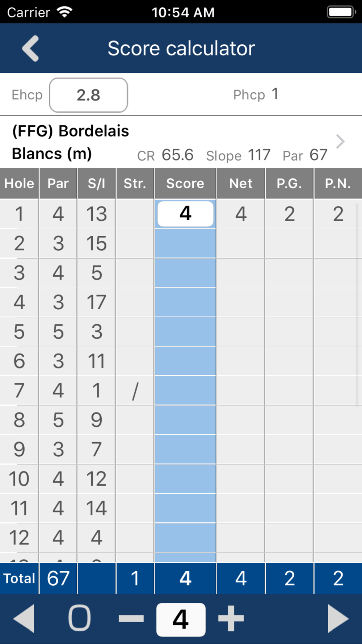Tap the minus button to decrease score
Screen dimensions: 362x644
tap(131, 619)
